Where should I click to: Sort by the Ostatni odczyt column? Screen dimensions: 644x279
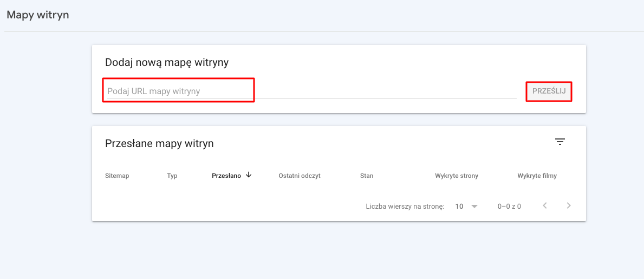point(300,176)
